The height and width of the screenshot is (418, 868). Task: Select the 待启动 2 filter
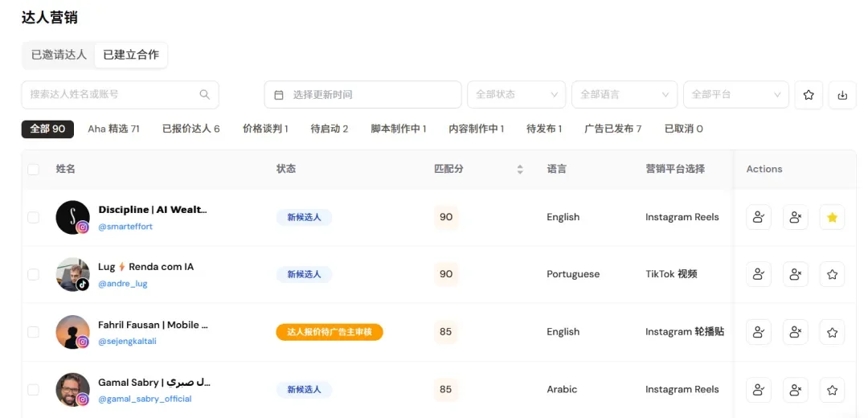click(x=330, y=129)
